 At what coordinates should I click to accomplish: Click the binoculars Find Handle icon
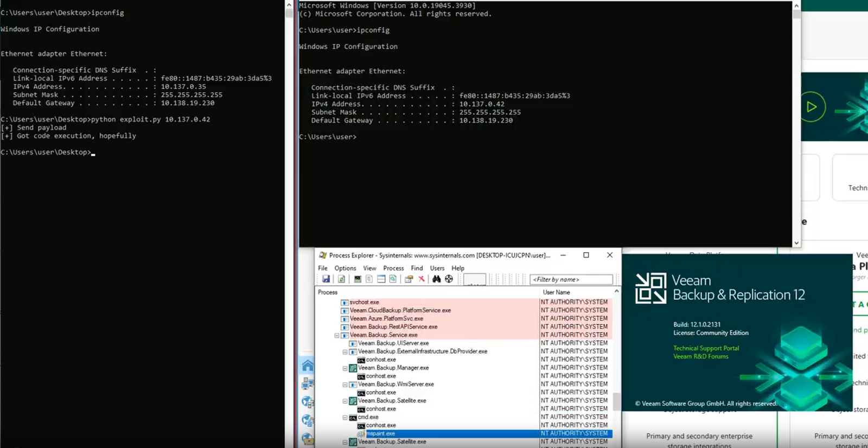[x=436, y=279]
